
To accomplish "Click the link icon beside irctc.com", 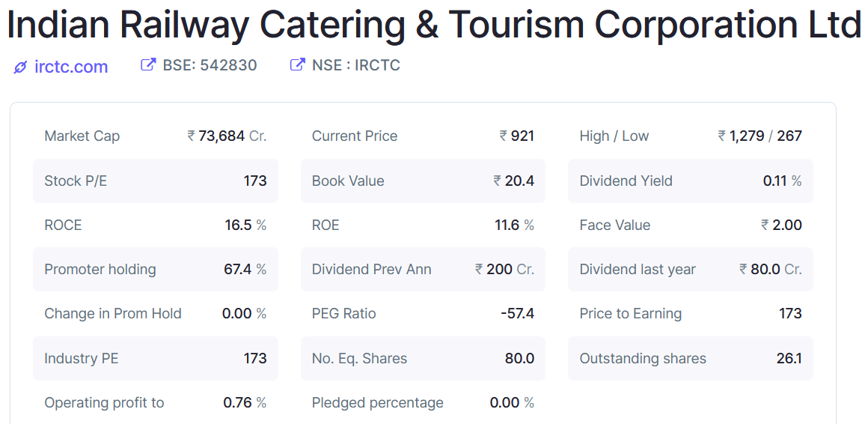I will point(20,67).
